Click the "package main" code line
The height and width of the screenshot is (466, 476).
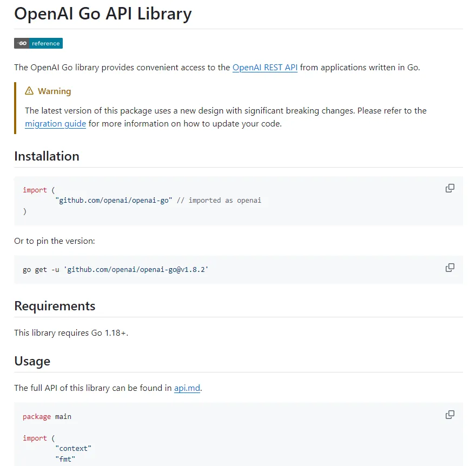click(47, 417)
